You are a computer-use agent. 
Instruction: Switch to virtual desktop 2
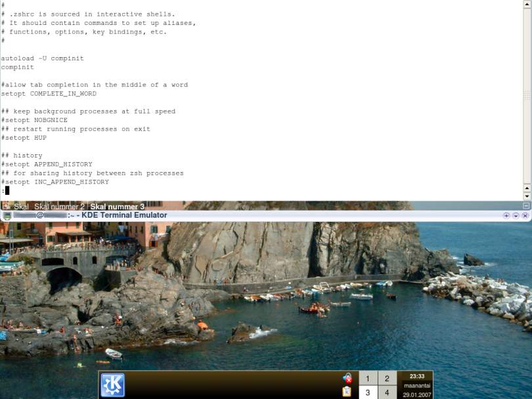(387, 379)
